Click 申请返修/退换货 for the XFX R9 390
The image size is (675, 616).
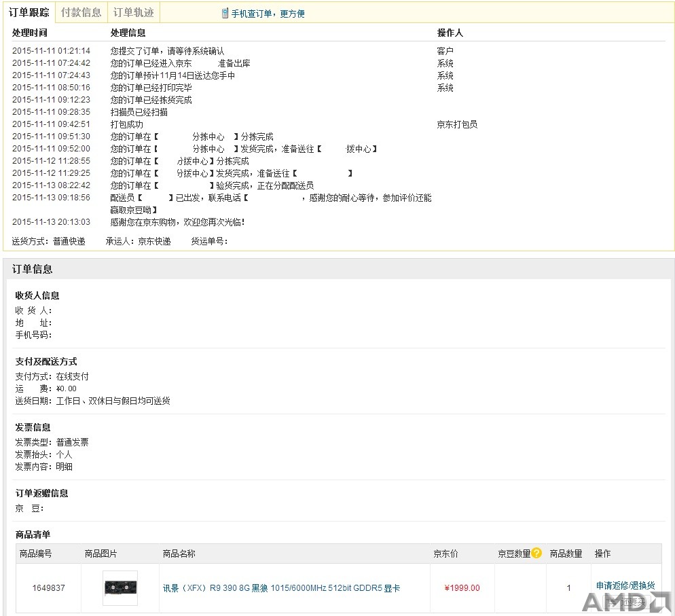[625, 585]
